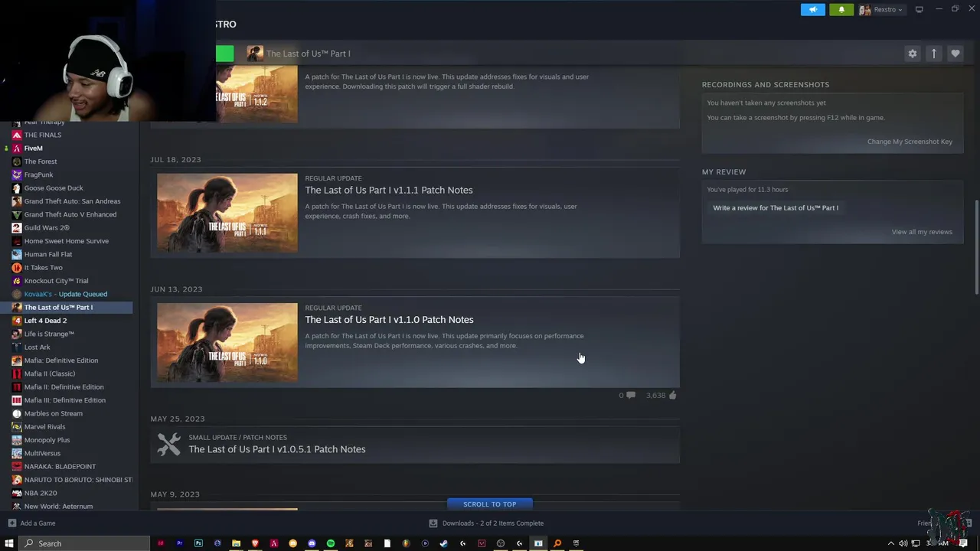The image size is (980, 551).
Task: Click the v1.1.1 patch notes thumbnail image
Action: (x=227, y=213)
